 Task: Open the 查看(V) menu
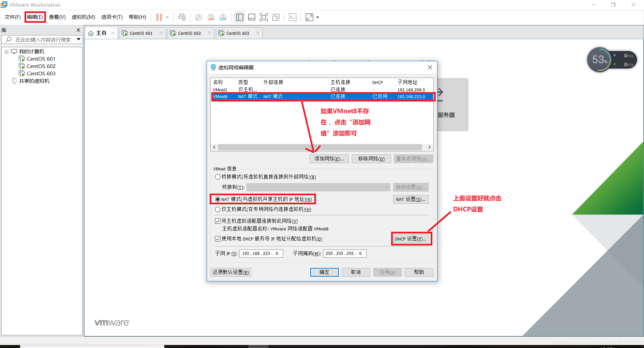[x=57, y=17]
